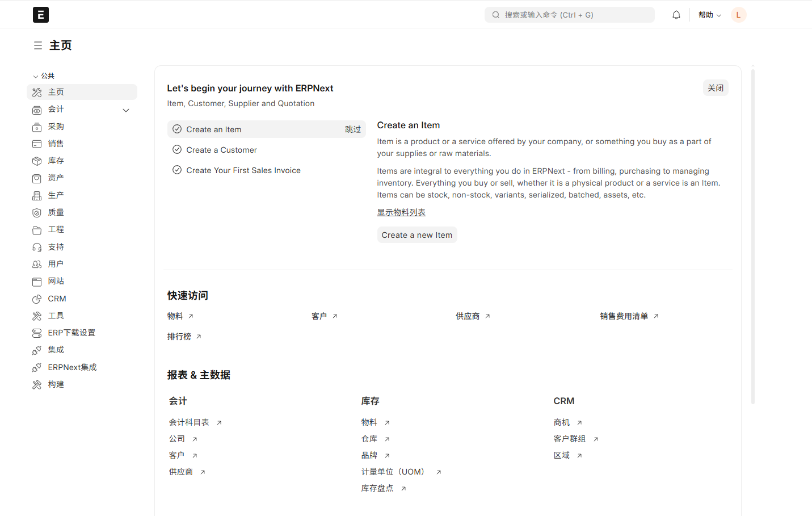Click the ERPNext集成 sidebar icon
The width and height of the screenshot is (812, 516).
click(37, 367)
